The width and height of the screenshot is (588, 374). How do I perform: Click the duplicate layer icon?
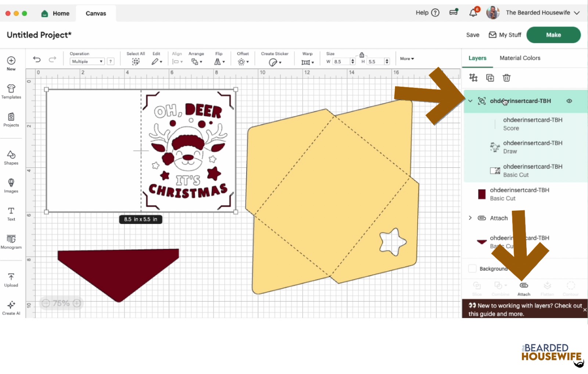(x=490, y=78)
